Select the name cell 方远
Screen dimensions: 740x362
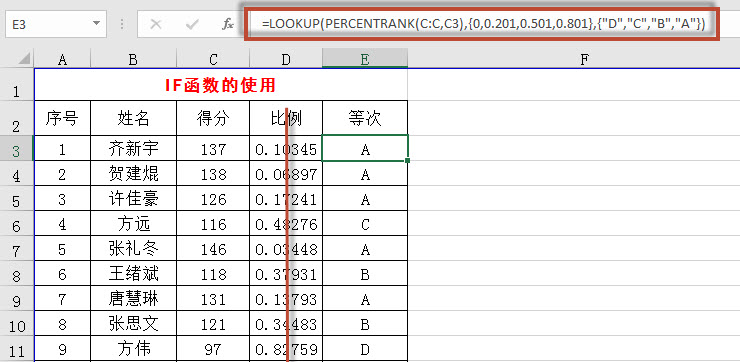point(133,223)
